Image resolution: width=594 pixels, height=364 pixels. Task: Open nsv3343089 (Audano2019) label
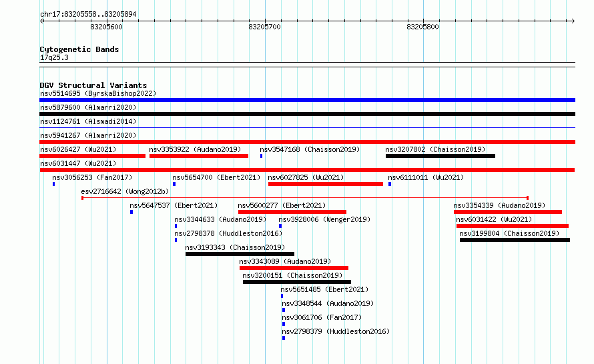coord(285,261)
